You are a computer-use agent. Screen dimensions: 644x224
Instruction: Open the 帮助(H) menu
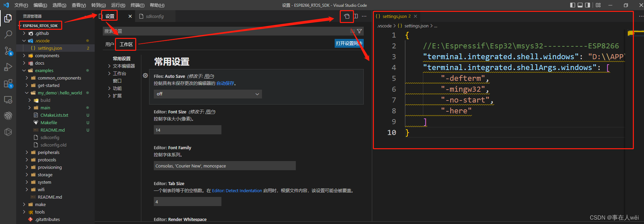coord(157,5)
